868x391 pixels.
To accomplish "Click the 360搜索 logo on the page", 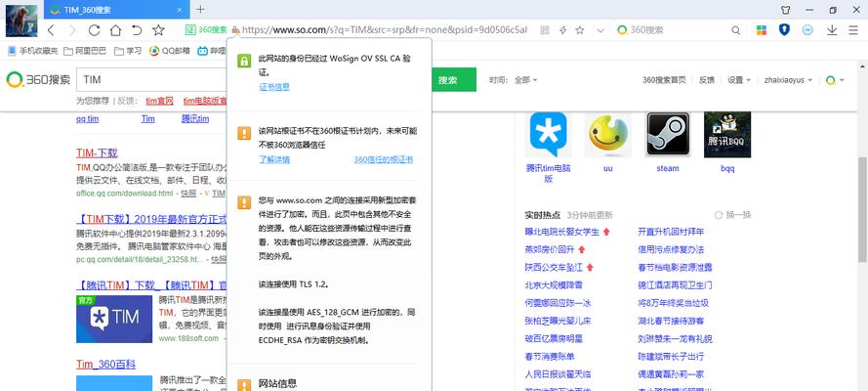I will tap(38, 80).
